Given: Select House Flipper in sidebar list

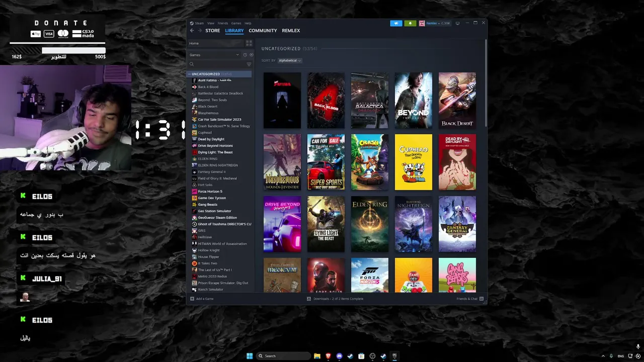Looking at the screenshot, I should click(208, 257).
